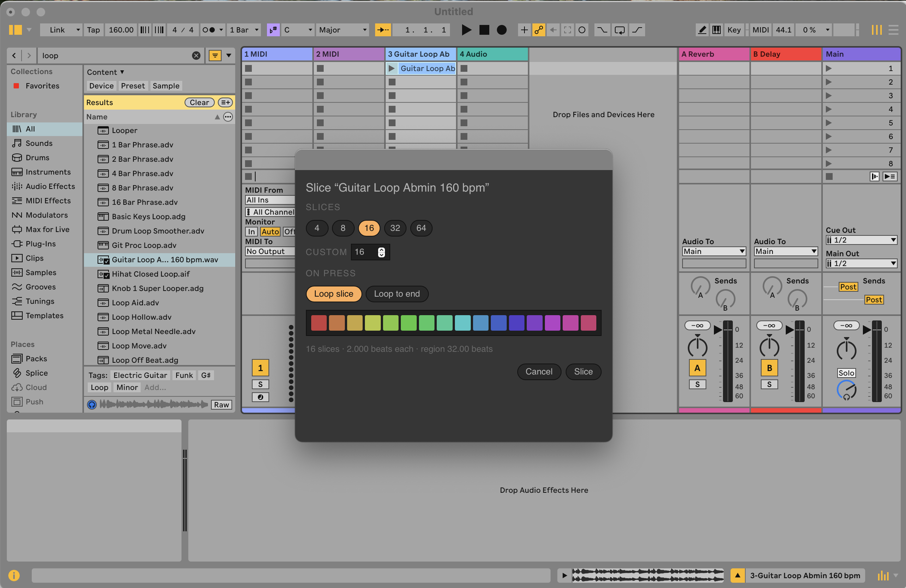Cancel the slice dialog
This screenshot has height=588, width=906.
[x=539, y=371]
